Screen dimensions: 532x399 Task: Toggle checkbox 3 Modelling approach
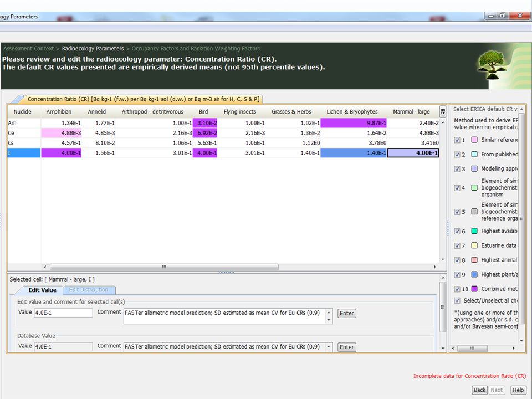[x=457, y=169]
